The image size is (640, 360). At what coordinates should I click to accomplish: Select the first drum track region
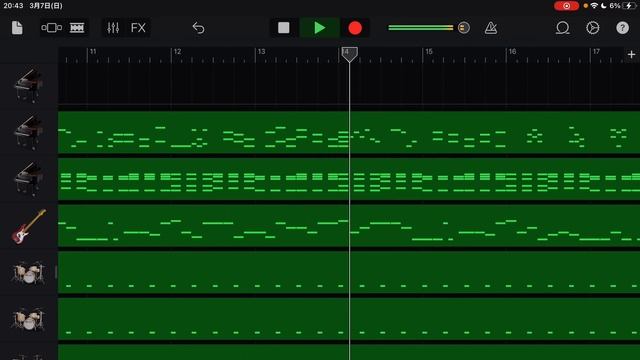[x=349, y=272]
